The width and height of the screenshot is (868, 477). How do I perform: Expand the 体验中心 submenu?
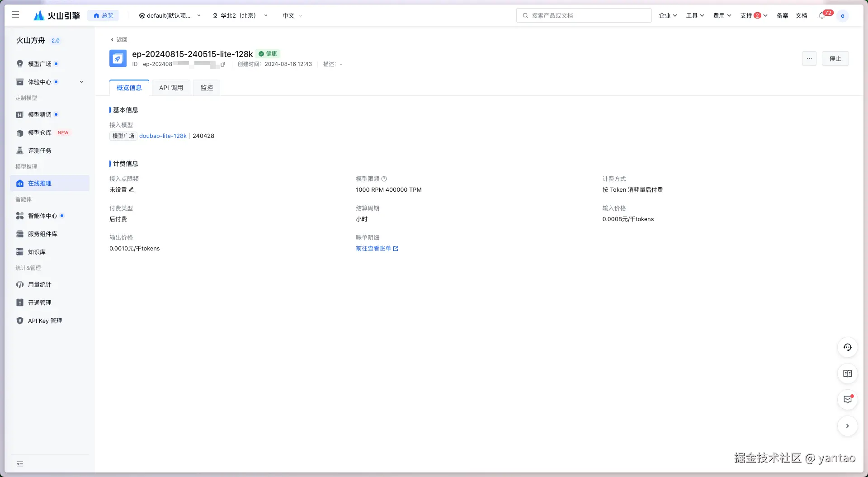[x=81, y=82]
